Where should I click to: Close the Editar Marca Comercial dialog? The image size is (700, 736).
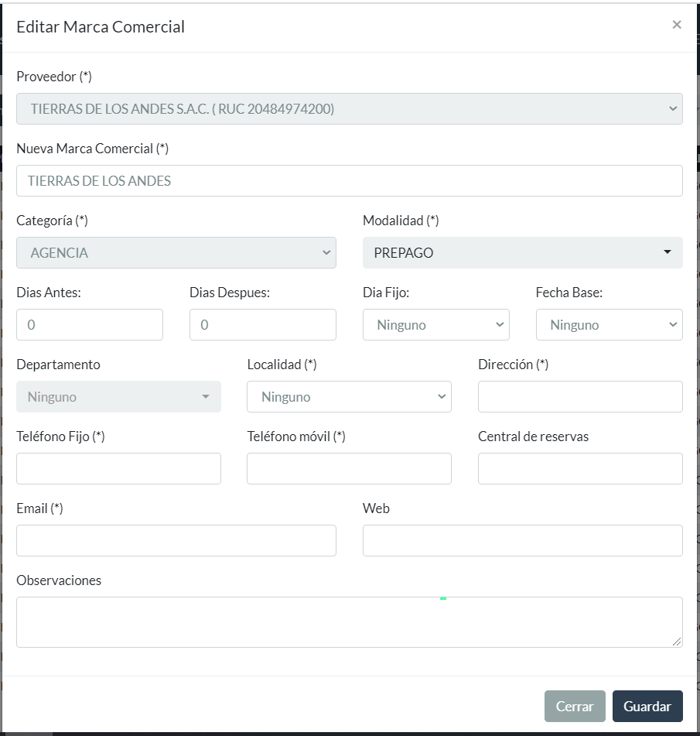(x=677, y=25)
